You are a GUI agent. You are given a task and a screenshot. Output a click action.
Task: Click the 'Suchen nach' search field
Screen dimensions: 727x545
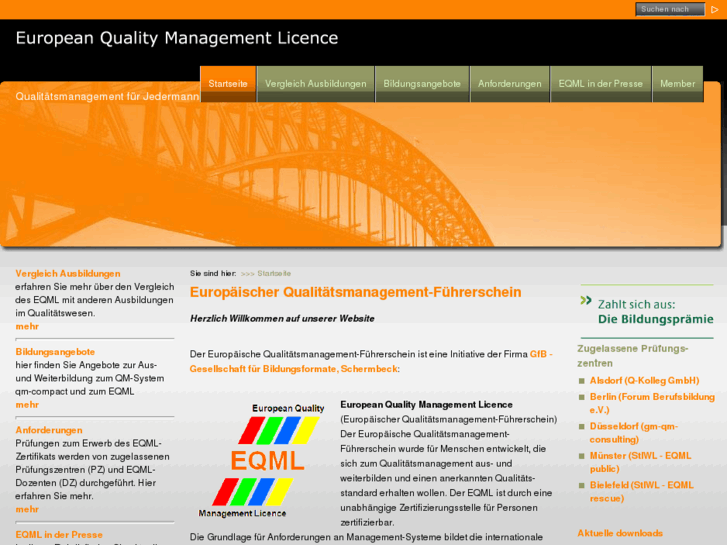tap(670, 9)
